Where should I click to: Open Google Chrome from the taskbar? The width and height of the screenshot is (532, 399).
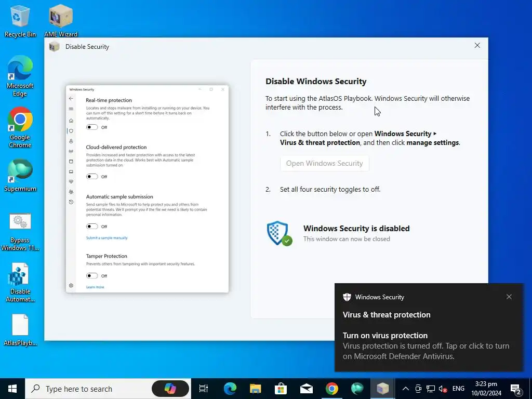click(x=332, y=389)
